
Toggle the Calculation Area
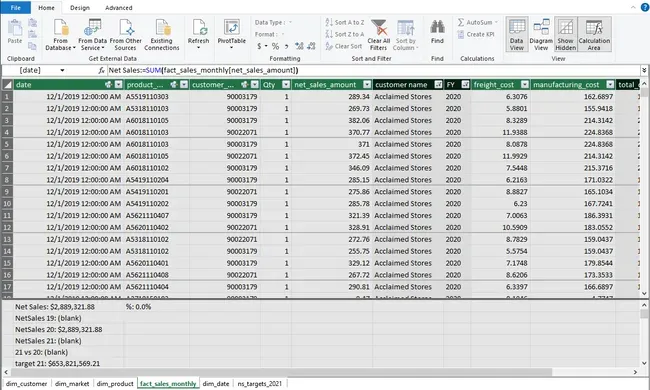pos(594,34)
